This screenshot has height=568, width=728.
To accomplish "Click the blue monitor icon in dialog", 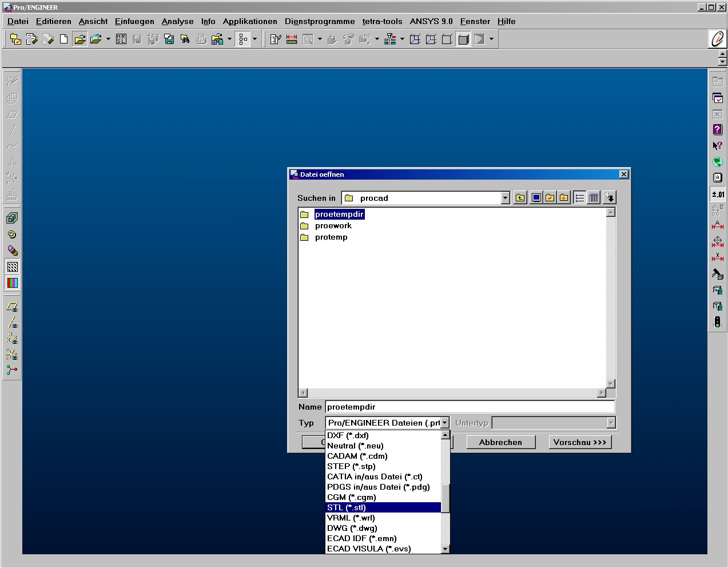I will coord(536,198).
